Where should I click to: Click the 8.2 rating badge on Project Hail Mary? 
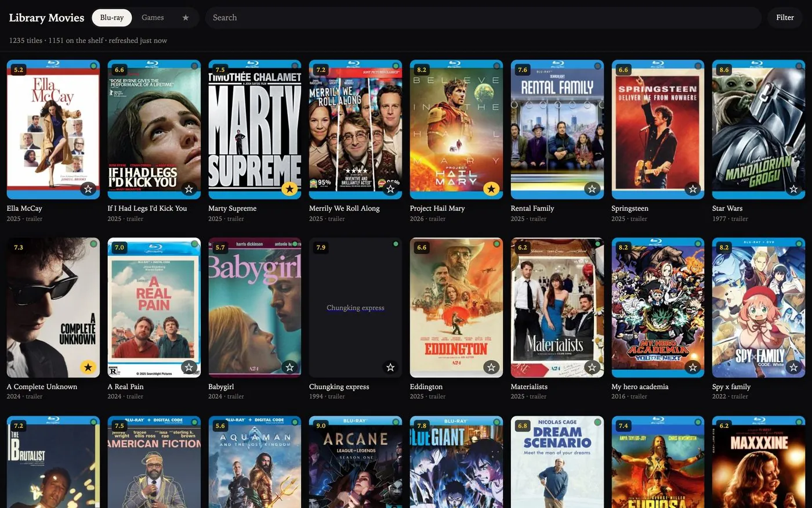coord(422,70)
